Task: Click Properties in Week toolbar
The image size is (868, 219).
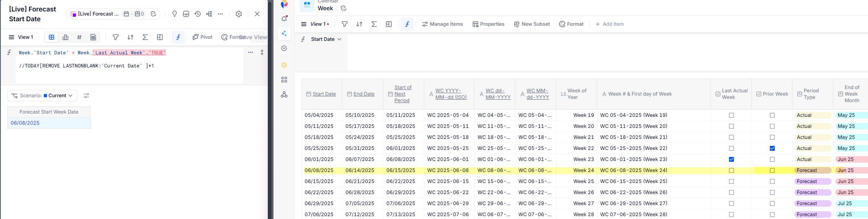Action: click(x=488, y=24)
